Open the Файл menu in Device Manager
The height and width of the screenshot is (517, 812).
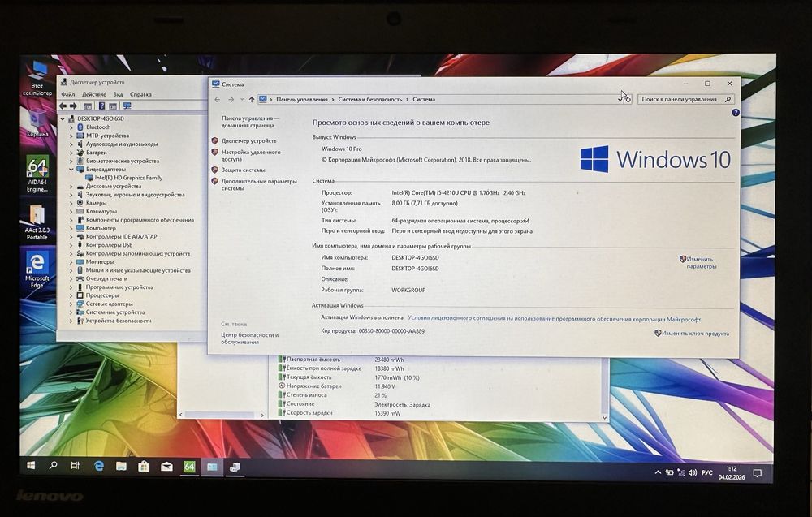coord(68,94)
